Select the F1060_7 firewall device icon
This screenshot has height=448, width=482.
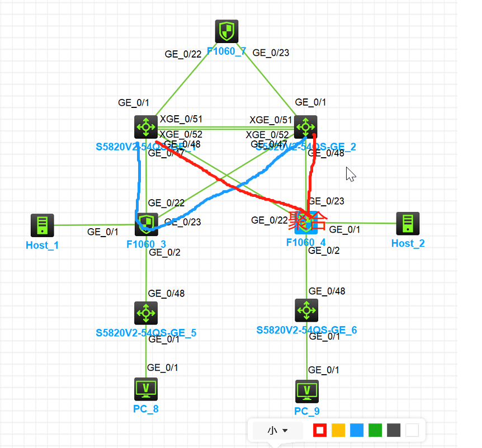(226, 31)
